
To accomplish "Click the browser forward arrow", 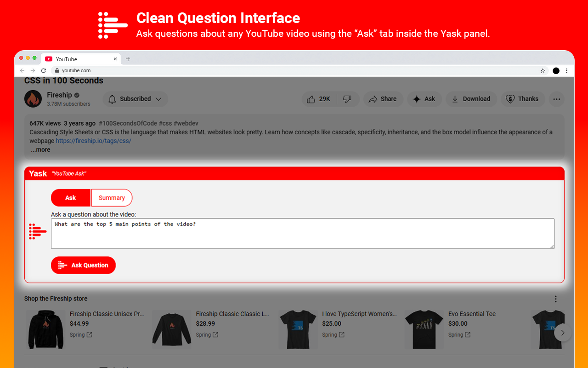I will point(33,70).
